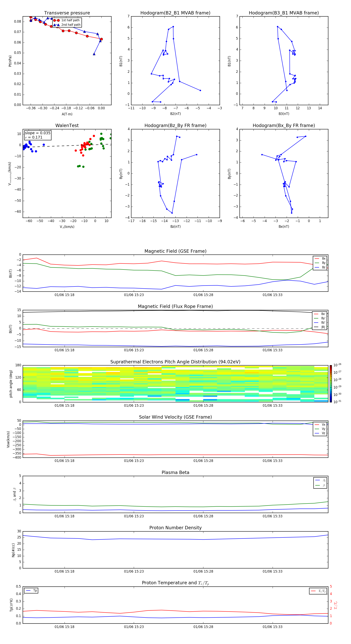This screenshot has width=351, height=644.
Task: Select the colorbar label 10^-26
Action: pyautogui.click(x=337, y=365)
